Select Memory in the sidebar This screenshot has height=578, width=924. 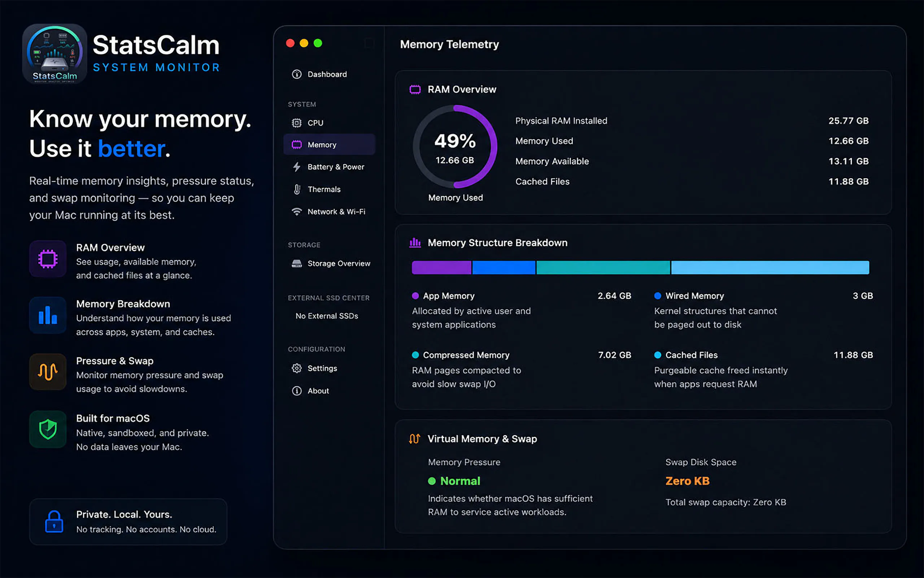tap(329, 144)
